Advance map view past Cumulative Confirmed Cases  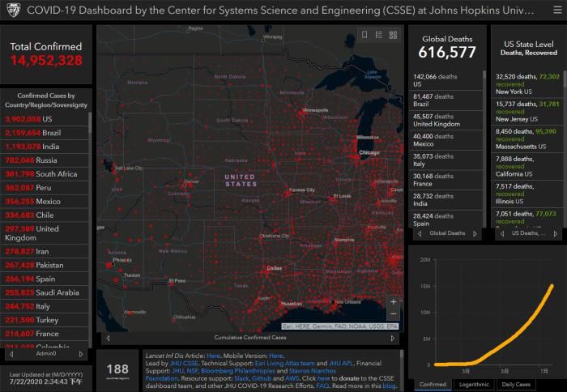click(394, 338)
